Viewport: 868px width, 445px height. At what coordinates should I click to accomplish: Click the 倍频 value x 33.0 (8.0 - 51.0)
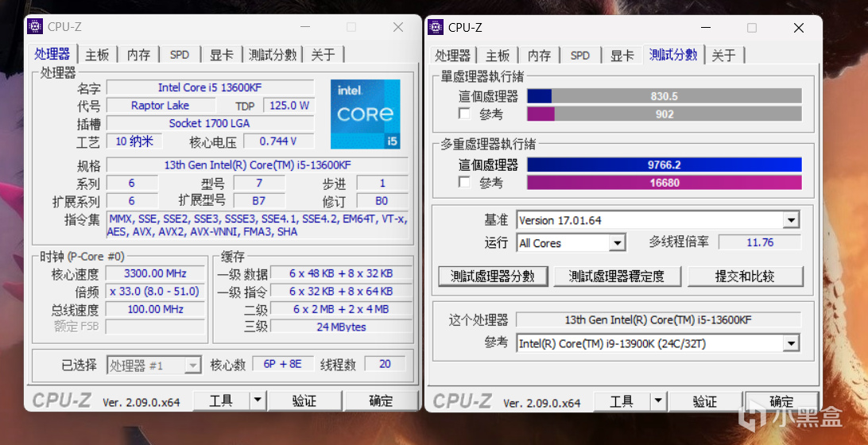pos(155,291)
